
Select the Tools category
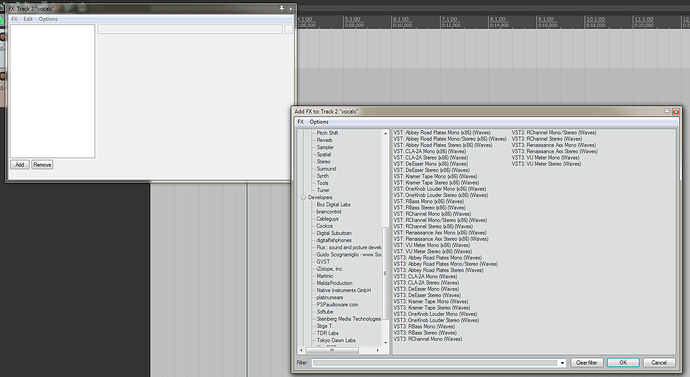point(323,183)
